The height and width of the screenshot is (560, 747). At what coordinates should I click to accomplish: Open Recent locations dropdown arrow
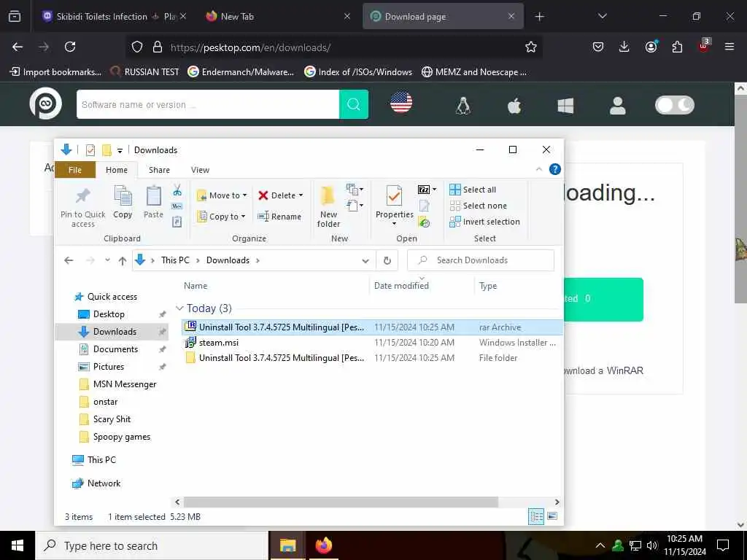point(107,260)
